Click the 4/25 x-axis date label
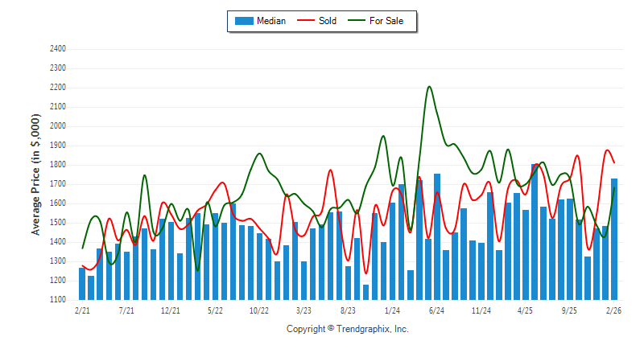Image resolution: width=644 pixels, height=349 pixels. point(526,310)
